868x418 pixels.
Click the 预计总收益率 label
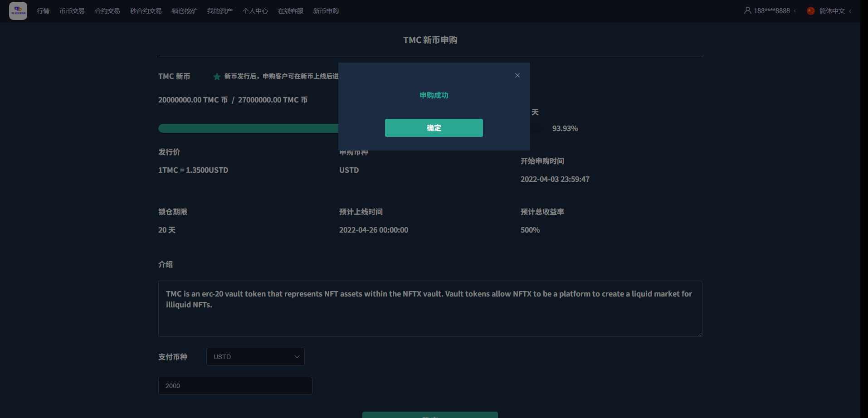tap(542, 212)
